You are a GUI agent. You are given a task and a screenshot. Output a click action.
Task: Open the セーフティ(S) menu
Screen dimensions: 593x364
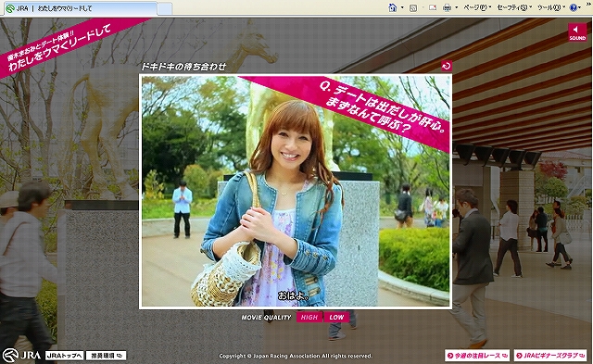[x=514, y=7]
